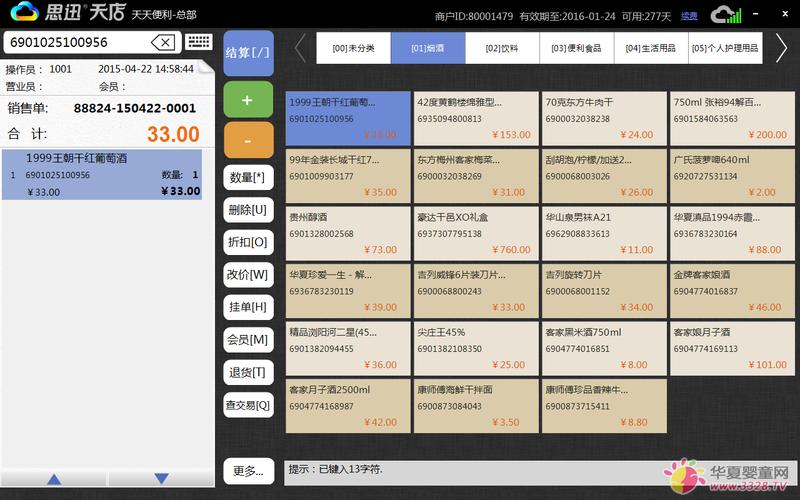The width and height of the screenshot is (800, 500).
Task: Click the 数量[*] button
Action: (248, 178)
